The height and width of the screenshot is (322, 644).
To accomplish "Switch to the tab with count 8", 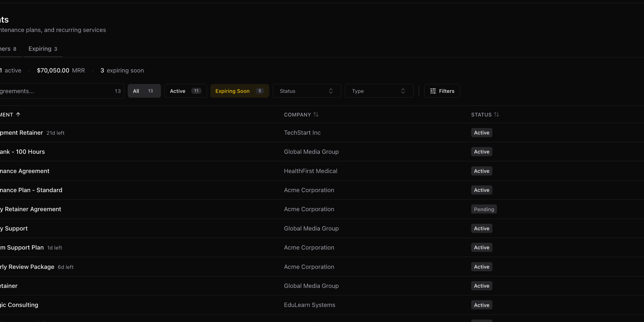I will click(9, 49).
